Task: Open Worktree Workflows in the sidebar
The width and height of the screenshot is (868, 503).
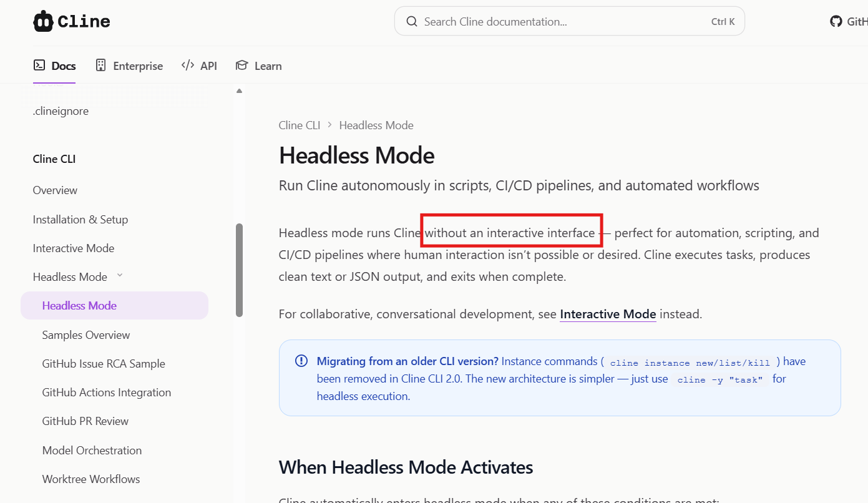Action: [x=91, y=479]
